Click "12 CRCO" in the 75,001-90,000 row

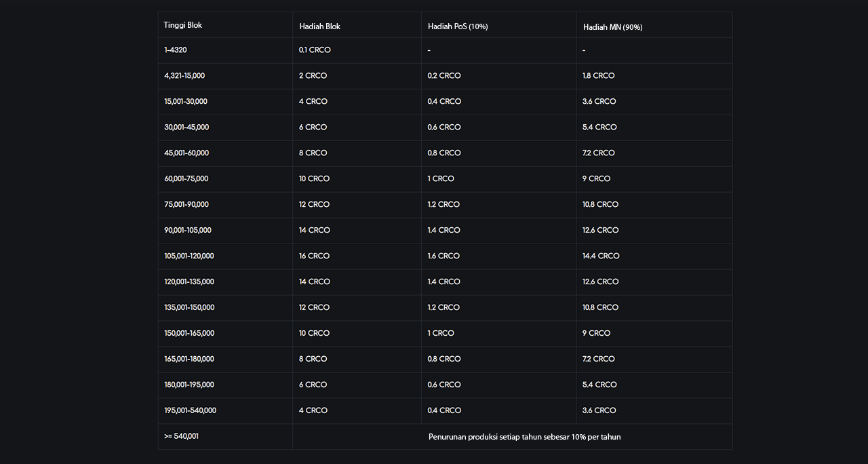click(x=314, y=205)
